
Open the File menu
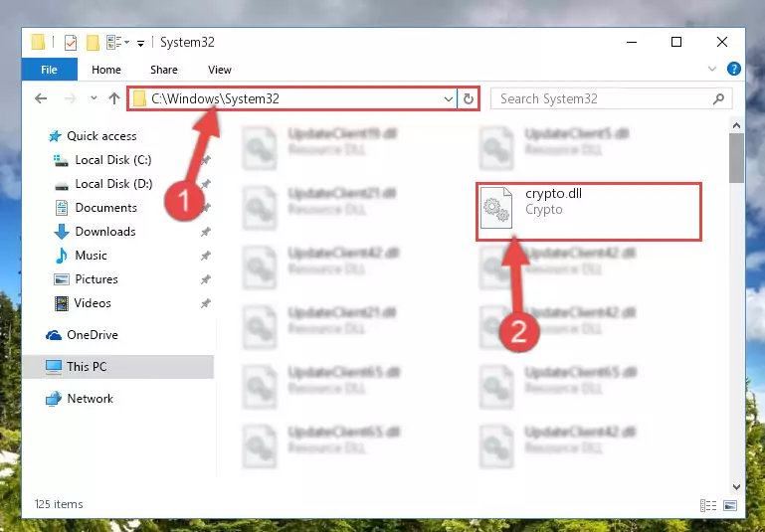click(50, 70)
